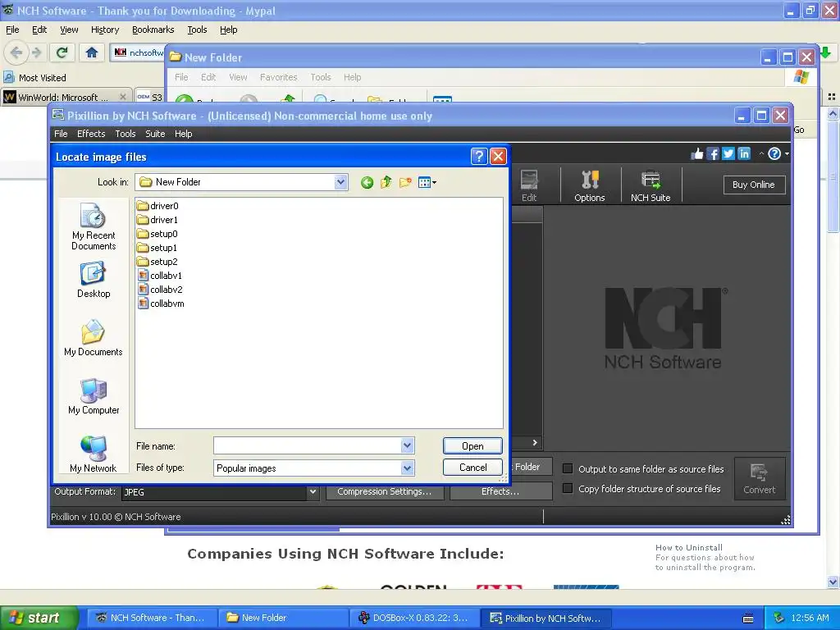Share on Twitter icon in Pixillion

click(x=728, y=154)
